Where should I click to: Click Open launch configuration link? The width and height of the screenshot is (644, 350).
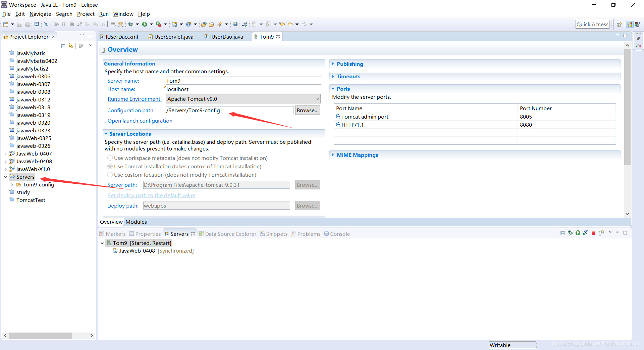pyautogui.click(x=140, y=121)
